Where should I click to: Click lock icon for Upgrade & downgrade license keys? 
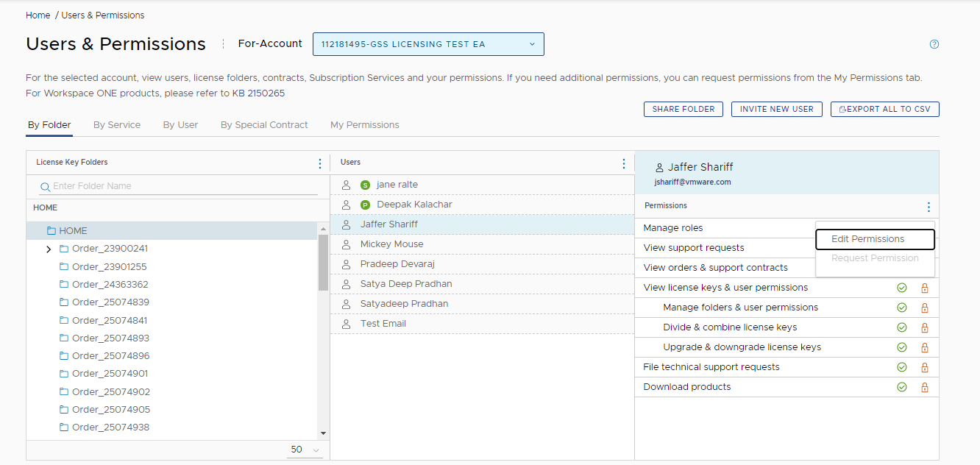coord(925,347)
